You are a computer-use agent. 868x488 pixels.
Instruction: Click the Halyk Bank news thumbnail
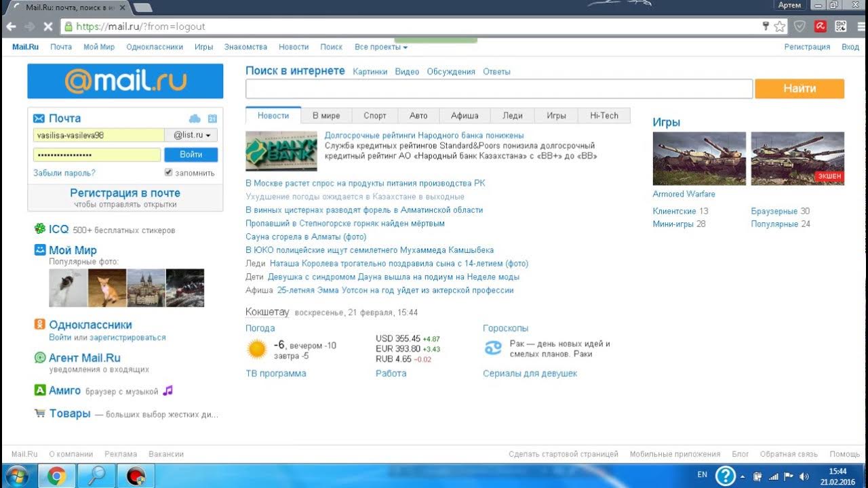pyautogui.click(x=281, y=150)
